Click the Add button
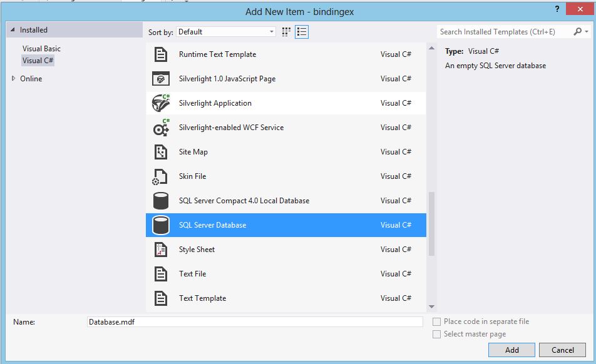The width and height of the screenshot is (596, 364). click(513, 350)
